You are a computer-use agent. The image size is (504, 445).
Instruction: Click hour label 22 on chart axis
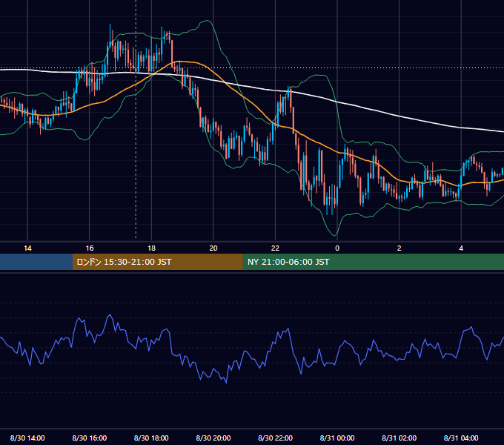[x=276, y=248]
